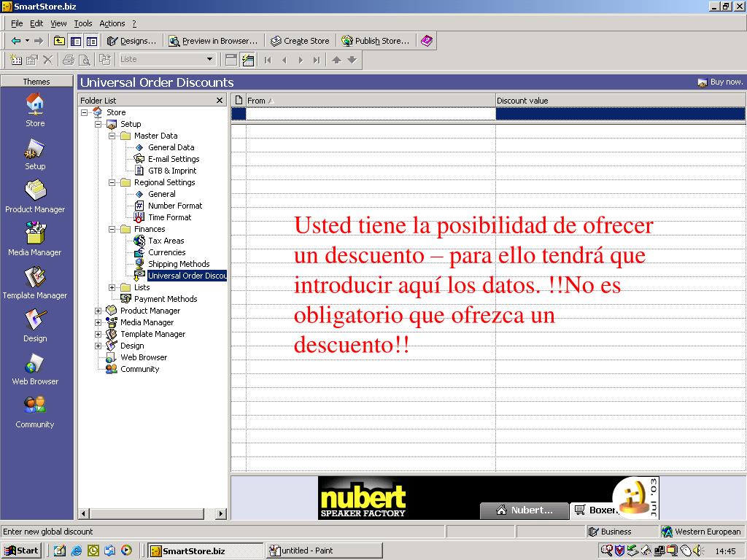Image resolution: width=747 pixels, height=560 pixels.
Task: Move record down arrow
Action: click(x=352, y=60)
